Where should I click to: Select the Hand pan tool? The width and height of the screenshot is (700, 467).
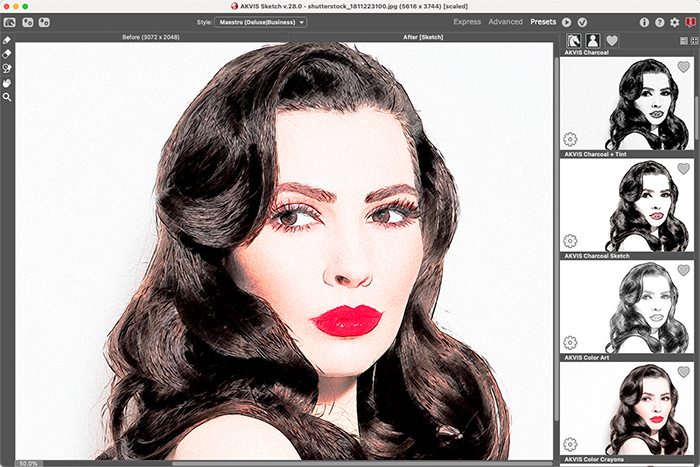7,83
